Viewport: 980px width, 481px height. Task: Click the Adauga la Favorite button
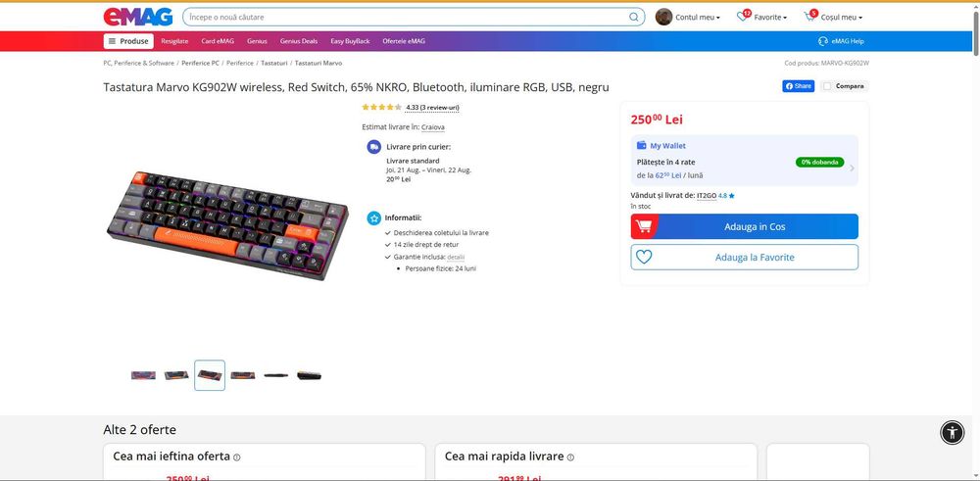(745, 257)
